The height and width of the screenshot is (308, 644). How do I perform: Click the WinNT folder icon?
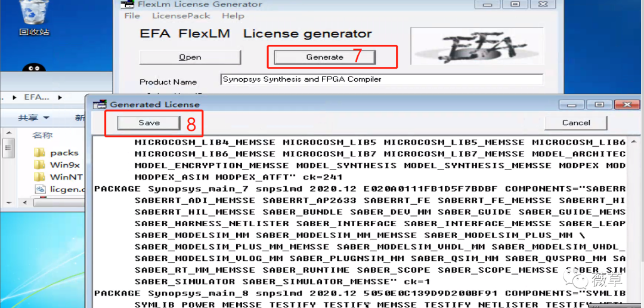pos(39,177)
